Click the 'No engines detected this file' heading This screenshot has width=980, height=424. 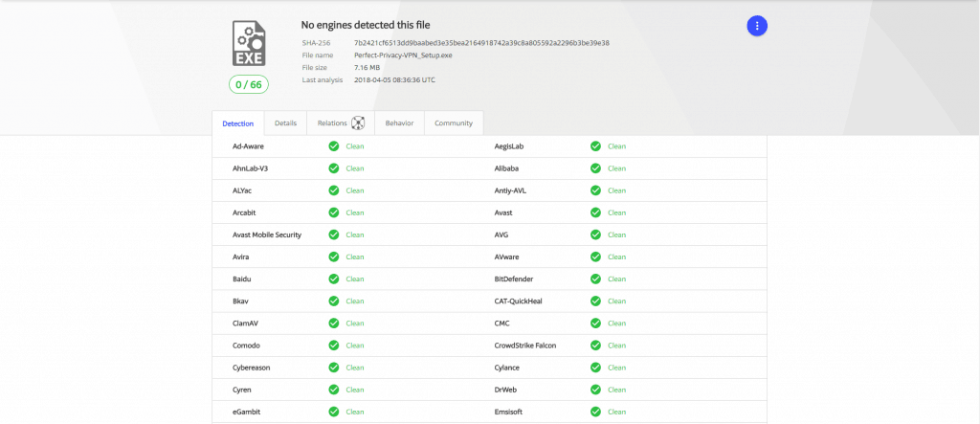tap(366, 25)
